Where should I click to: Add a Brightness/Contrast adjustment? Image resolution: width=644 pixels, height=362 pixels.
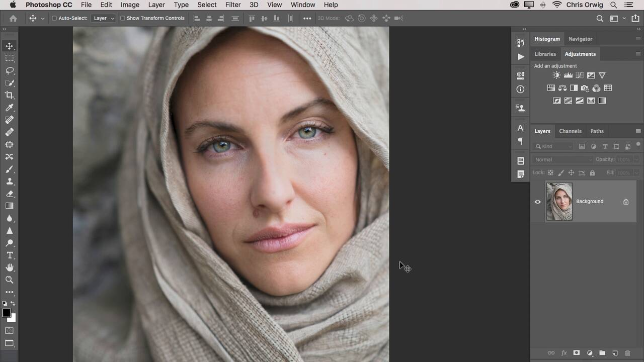[556, 75]
